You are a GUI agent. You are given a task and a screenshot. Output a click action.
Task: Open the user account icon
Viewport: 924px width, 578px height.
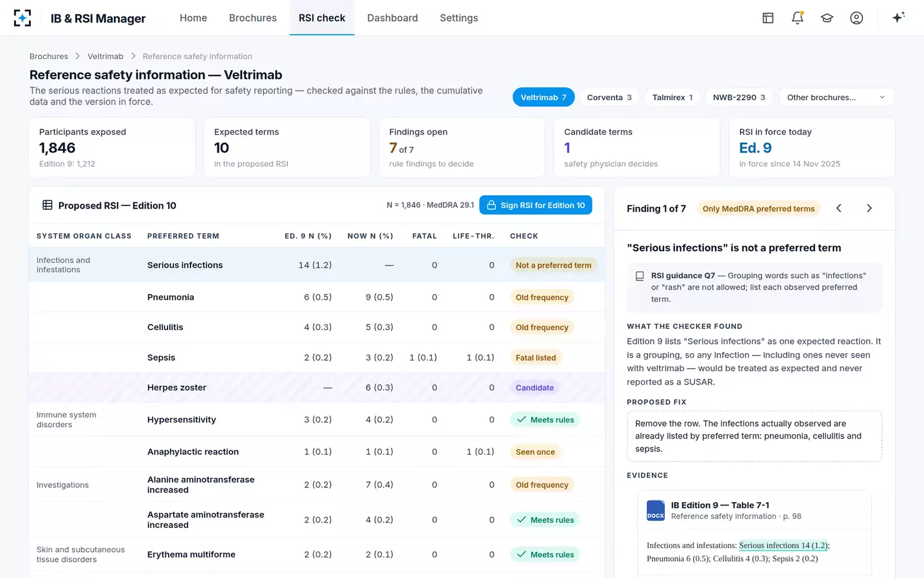857,18
